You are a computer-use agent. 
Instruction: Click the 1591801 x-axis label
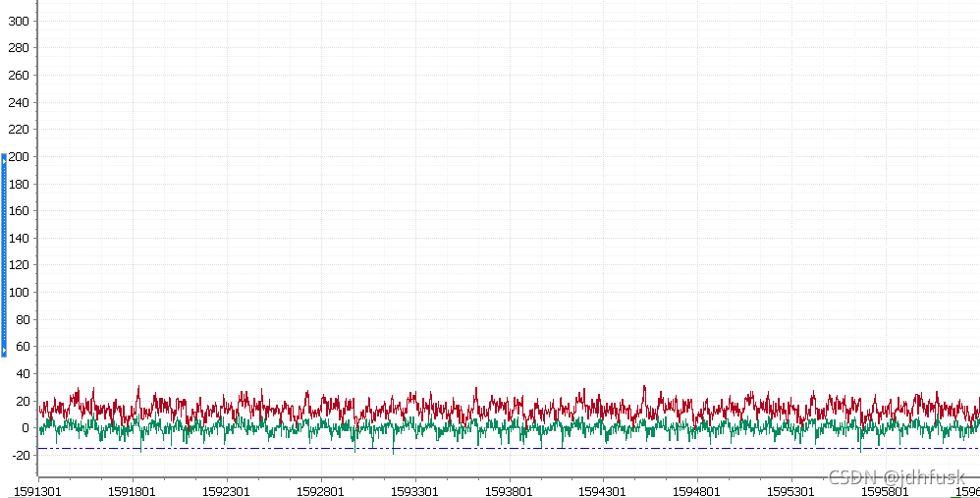pyautogui.click(x=132, y=492)
